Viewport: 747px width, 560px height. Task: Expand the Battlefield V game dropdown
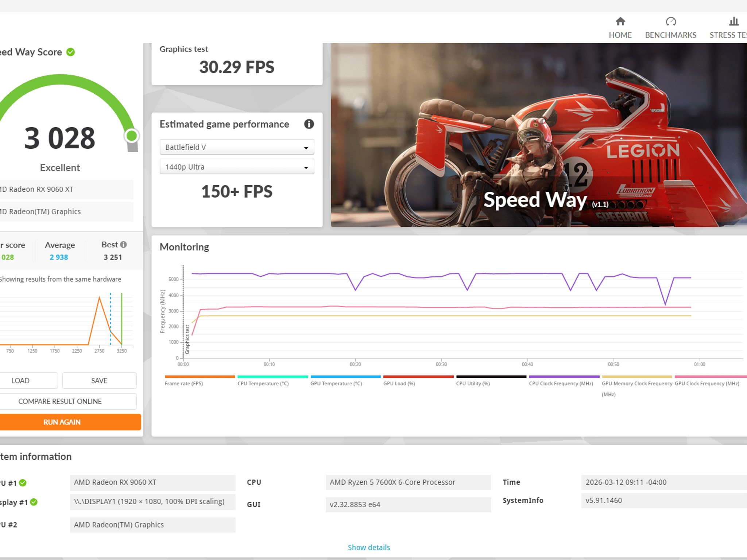click(237, 147)
